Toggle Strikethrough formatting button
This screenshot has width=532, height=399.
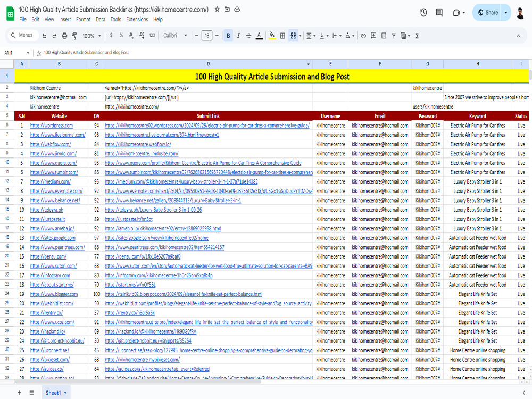pos(248,36)
